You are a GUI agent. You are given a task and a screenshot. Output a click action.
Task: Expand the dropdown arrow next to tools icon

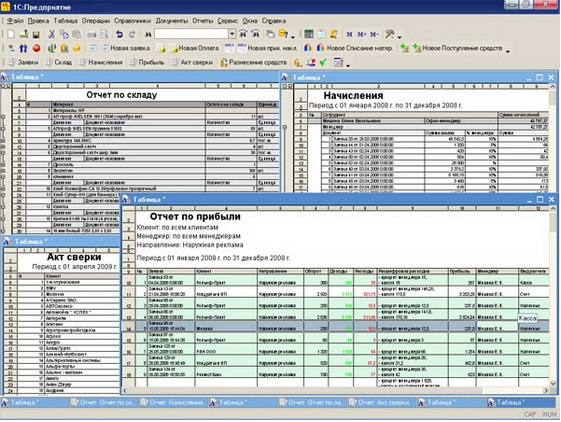(x=399, y=37)
